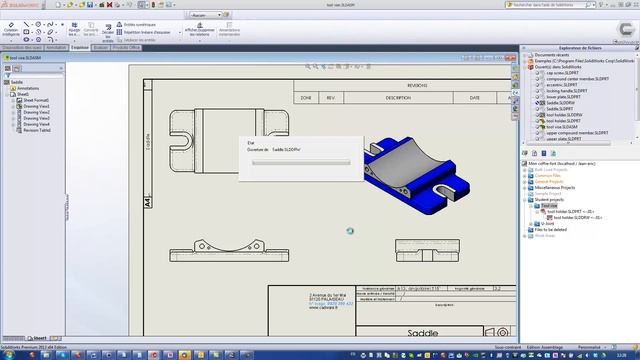Select Saddle.SLDDRW in open documents list
Viewport: 640px width, 360px height.
pos(560,103)
